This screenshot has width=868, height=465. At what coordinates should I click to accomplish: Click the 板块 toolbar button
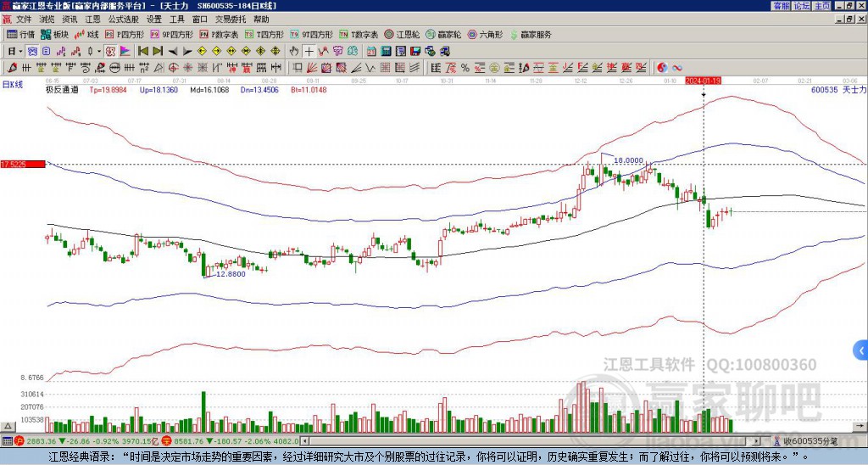pos(54,34)
